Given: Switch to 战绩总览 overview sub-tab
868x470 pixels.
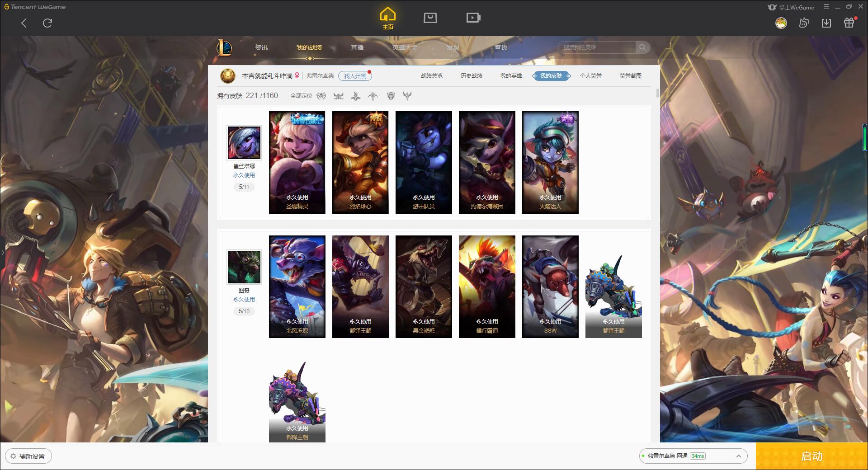Looking at the screenshot, I should tap(432, 76).
